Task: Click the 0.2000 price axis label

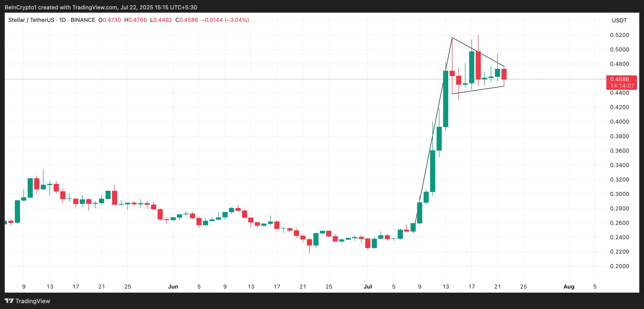Action: coord(620,266)
